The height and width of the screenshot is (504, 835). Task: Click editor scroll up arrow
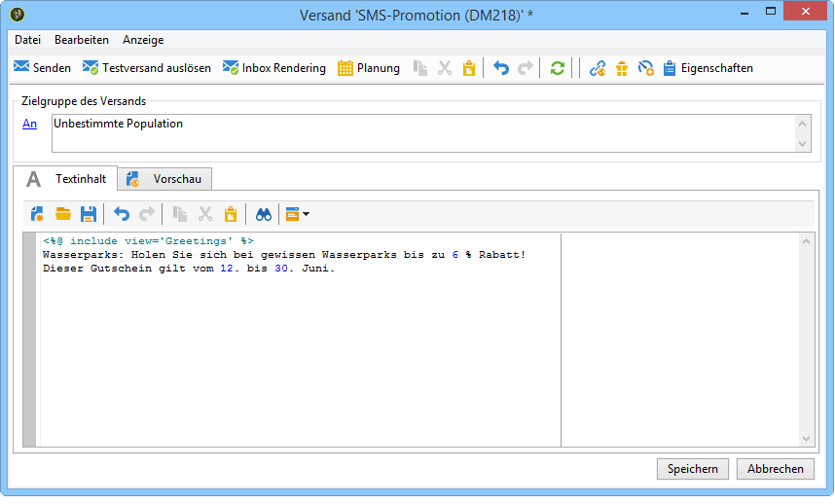point(806,241)
